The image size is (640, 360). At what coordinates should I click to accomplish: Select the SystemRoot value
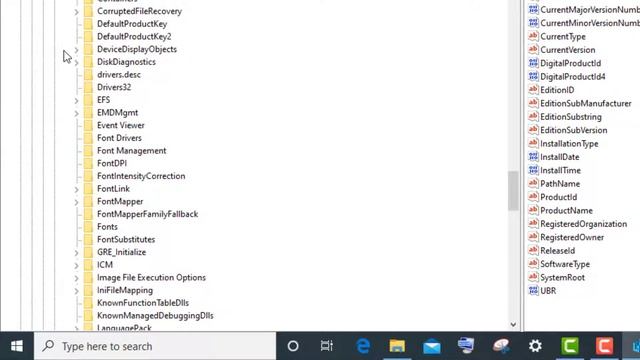(x=562, y=278)
